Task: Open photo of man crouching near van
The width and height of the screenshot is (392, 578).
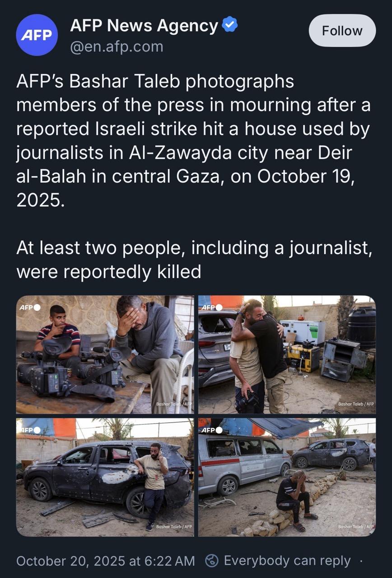Action: (x=287, y=477)
